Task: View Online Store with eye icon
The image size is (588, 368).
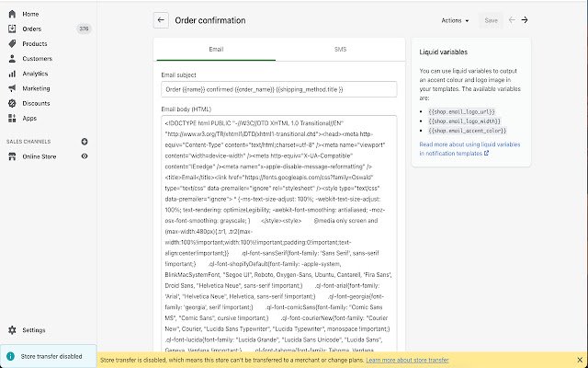Action: [85, 156]
